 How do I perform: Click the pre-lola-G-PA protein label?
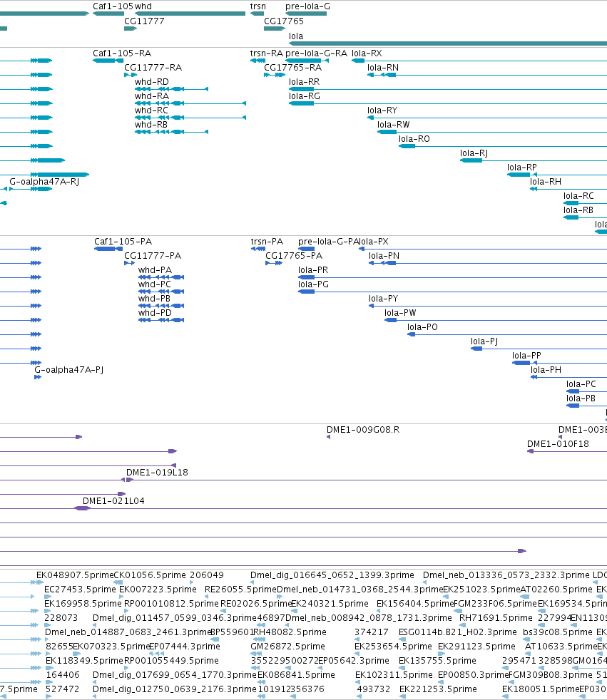(328, 242)
